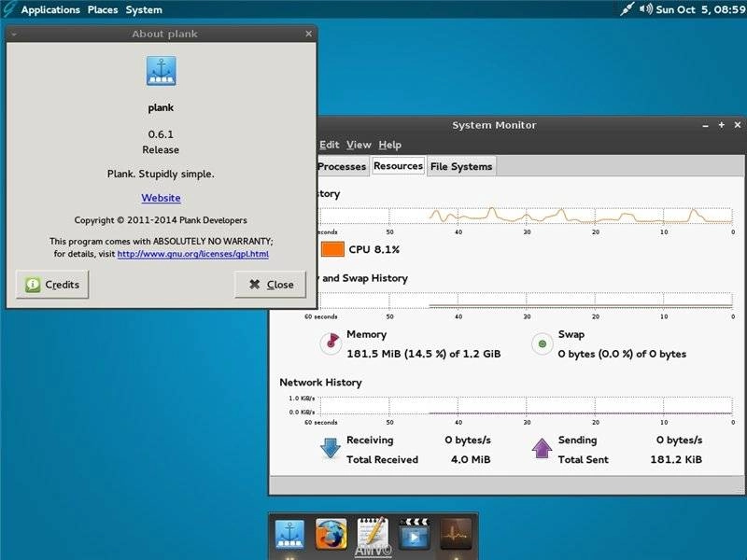Image resolution: width=747 pixels, height=560 pixels.
Task: Switch to the File Systems tab
Action: (461, 166)
